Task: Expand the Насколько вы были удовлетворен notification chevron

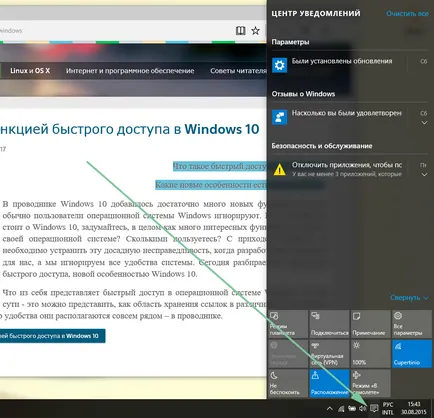Action: [424, 123]
